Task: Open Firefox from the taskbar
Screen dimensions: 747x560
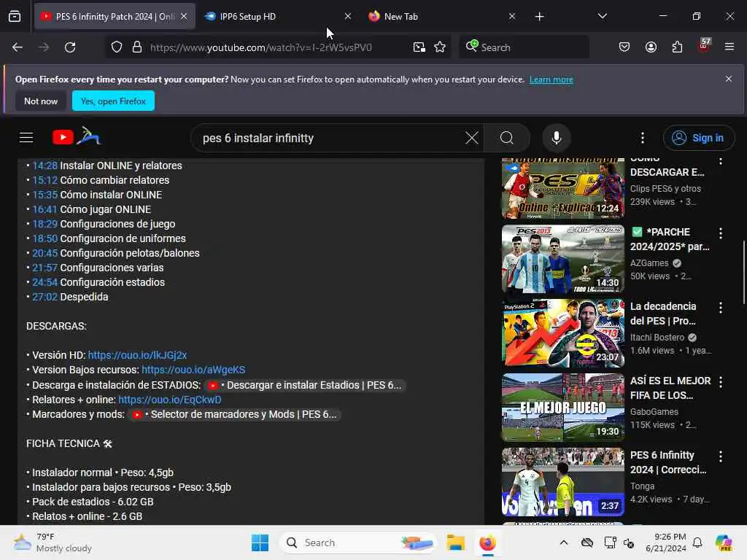Action: (487, 542)
